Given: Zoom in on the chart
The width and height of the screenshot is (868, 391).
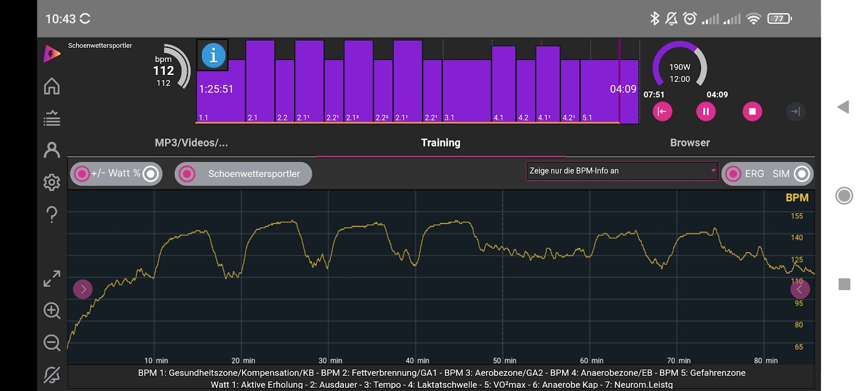Looking at the screenshot, I should click(x=52, y=311).
